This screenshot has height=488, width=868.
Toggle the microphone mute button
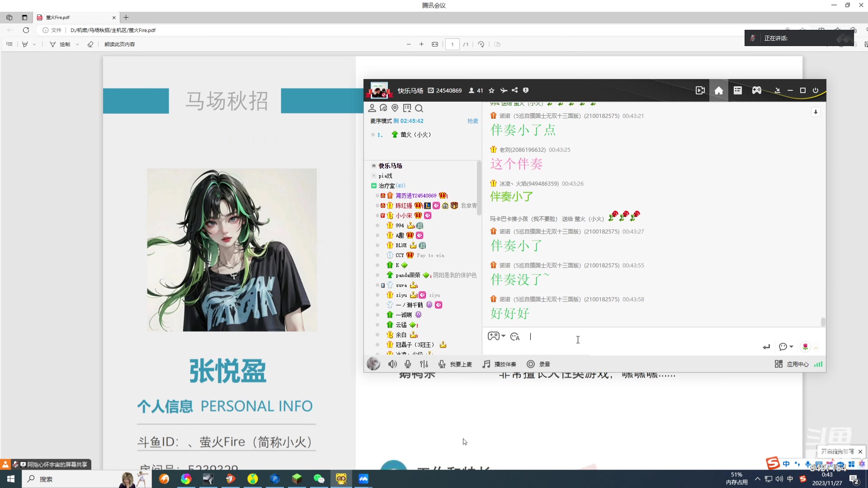point(408,364)
